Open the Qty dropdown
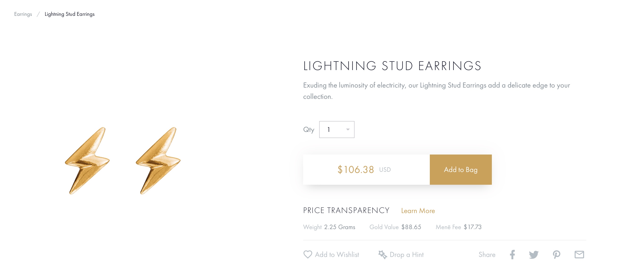This screenshot has height=264, width=644. (x=336, y=130)
